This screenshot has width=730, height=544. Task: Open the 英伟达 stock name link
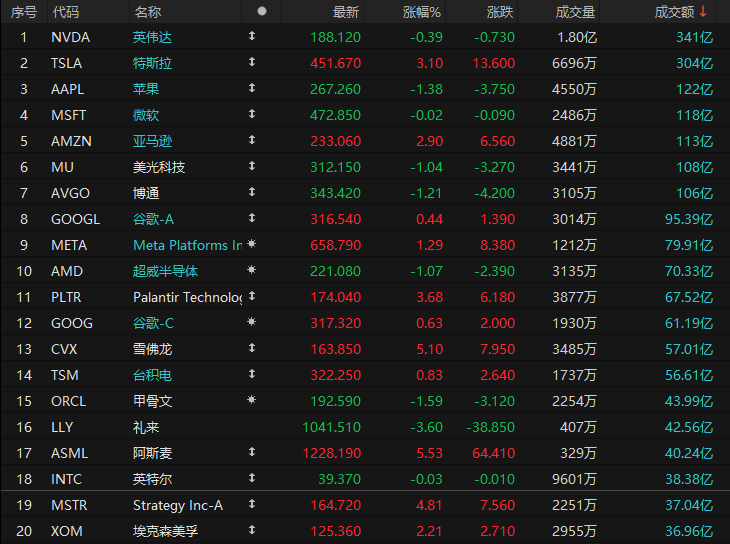point(152,37)
